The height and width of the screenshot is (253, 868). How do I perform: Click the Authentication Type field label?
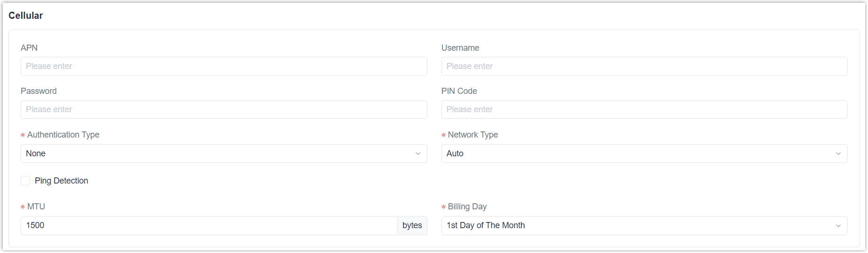[x=63, y=135]
